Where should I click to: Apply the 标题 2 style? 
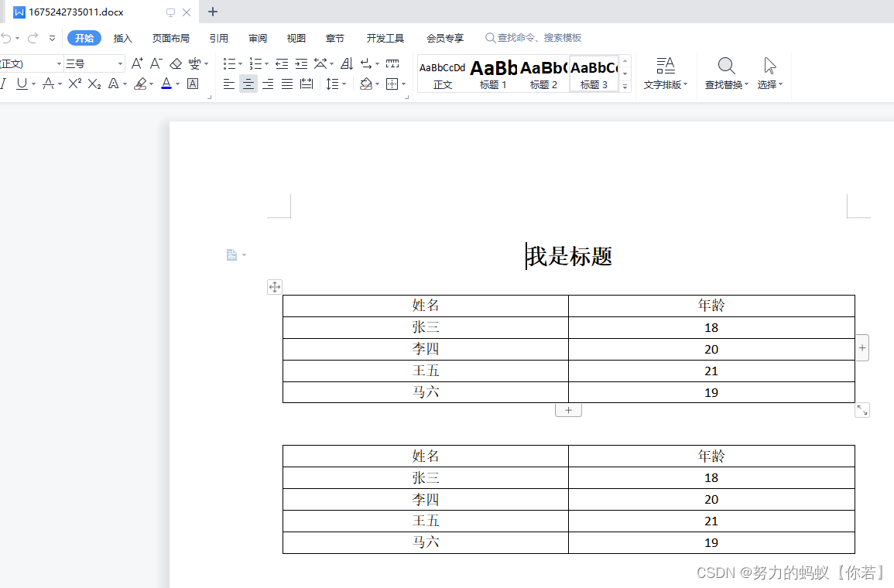pos(543,74)
